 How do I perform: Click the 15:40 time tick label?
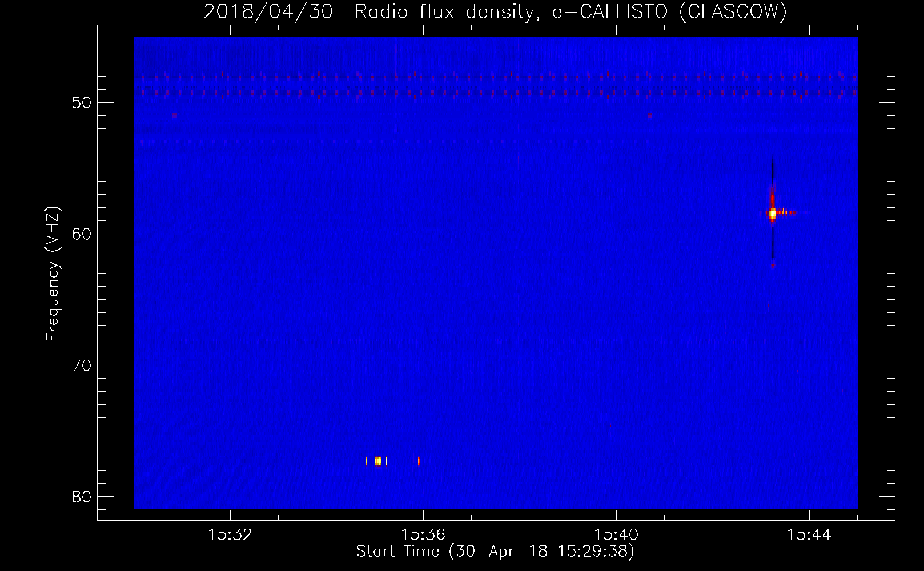tap(616, 535)
